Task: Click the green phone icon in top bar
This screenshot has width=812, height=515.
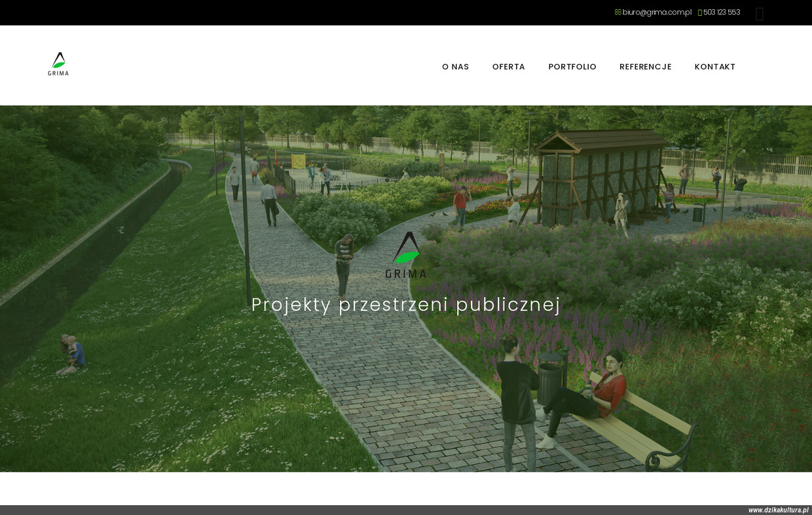Action: (x=700, y=12)
